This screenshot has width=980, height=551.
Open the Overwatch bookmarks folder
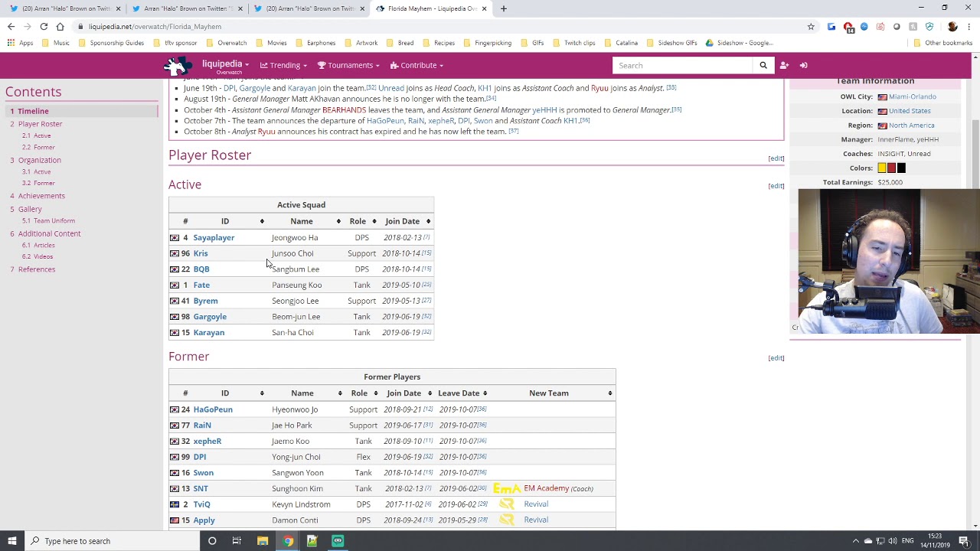tap(226, 43)
